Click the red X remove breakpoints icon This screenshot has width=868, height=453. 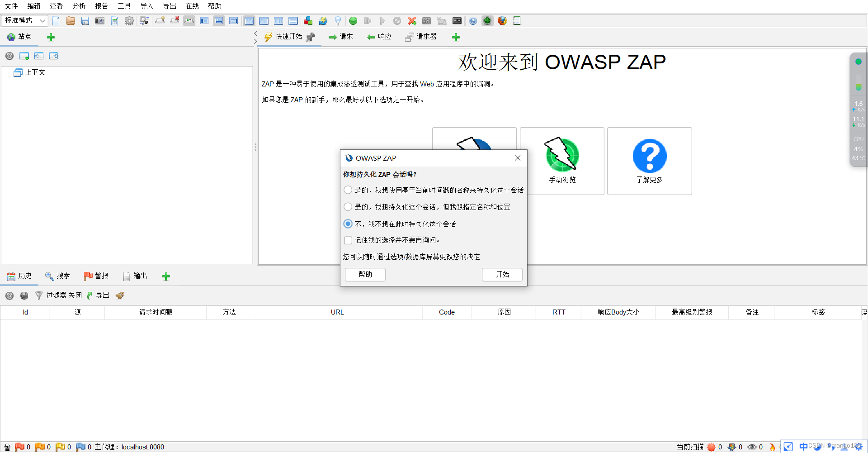pos(412,21)
